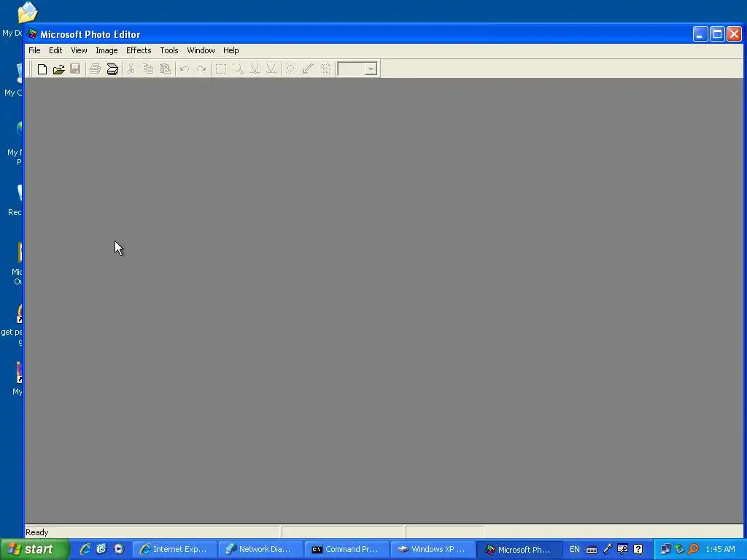
Task: Click the Paste clipboard icon
Action: tap(165, 69)
